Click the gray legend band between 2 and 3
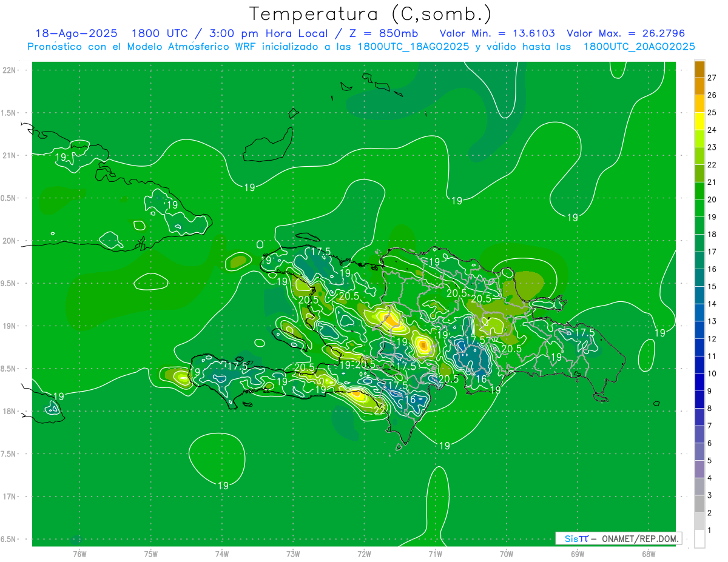This screenshot has height=562, width=728. point(699,504)
